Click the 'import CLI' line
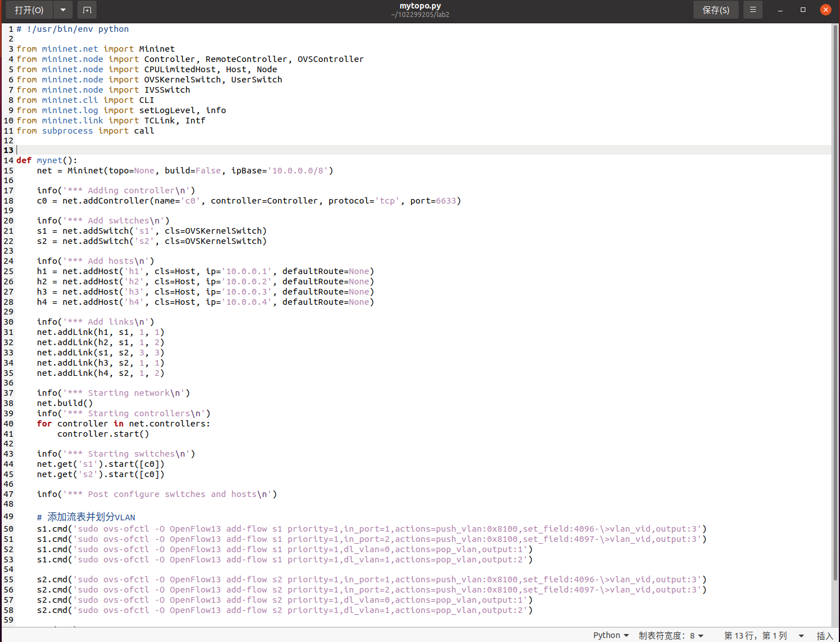 85,100
